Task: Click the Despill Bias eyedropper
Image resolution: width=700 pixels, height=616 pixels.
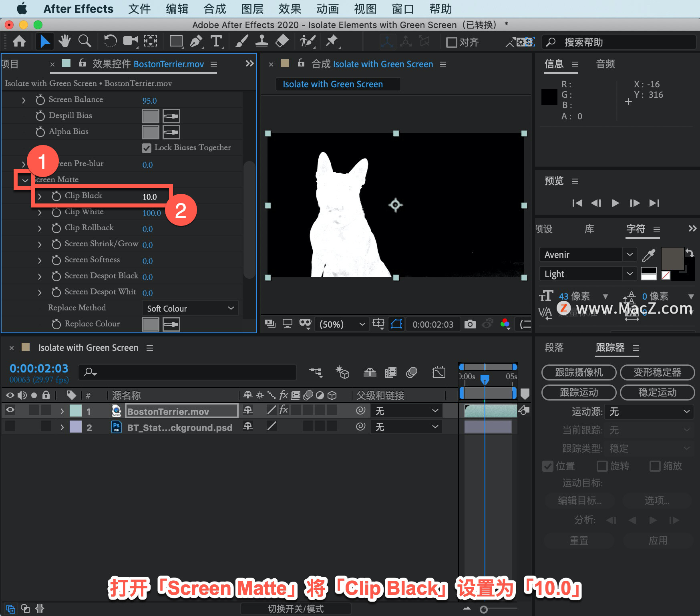Action: click(171, 116)
